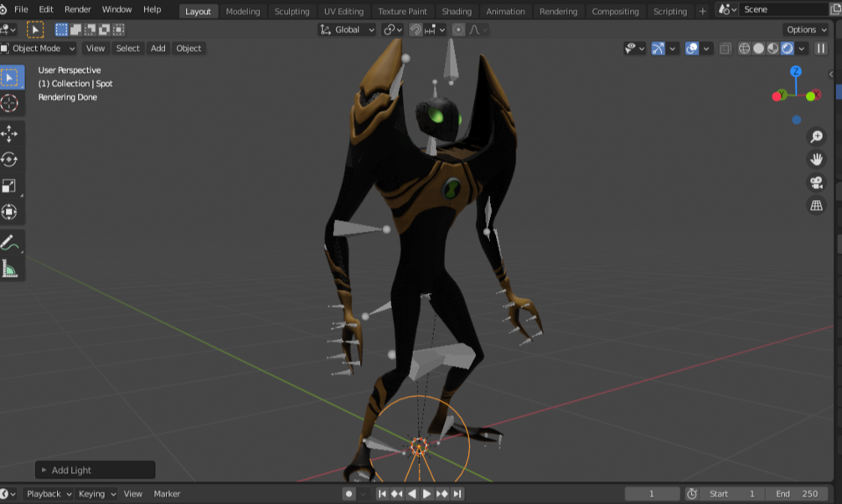Select the Scale tool
Viewport: 842px width, 504px height.
10,186
